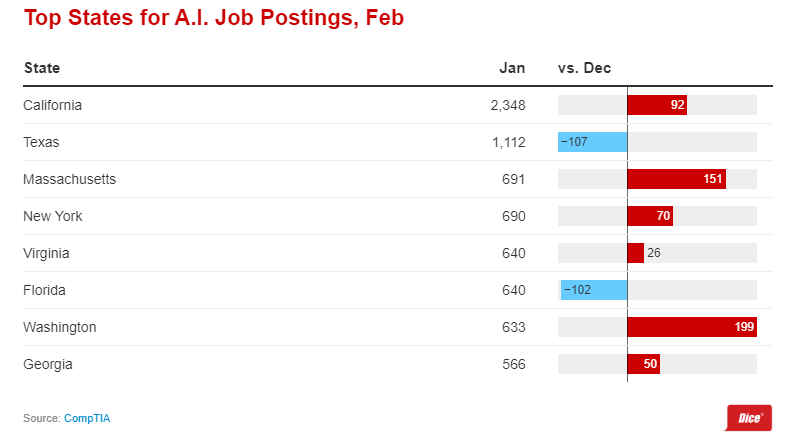The image size is (785, 439).
Task: Open the CompTIA source link
Action: tap(87, 418)
